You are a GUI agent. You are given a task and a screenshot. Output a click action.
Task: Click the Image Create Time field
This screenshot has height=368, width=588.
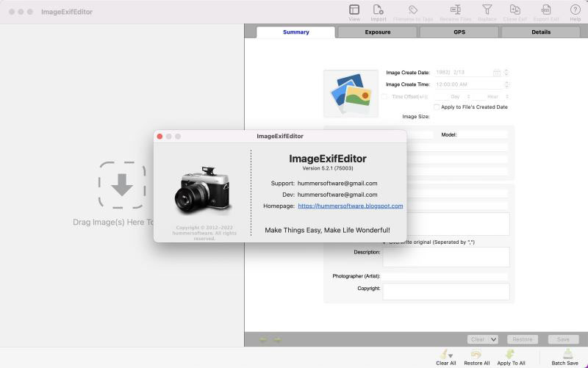point(469,84)
